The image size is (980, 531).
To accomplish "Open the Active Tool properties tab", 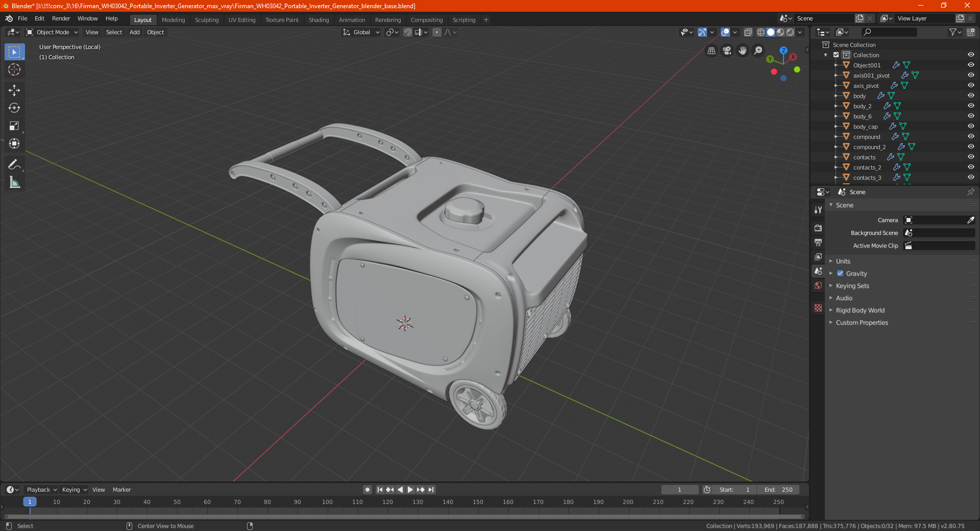I will pos(818,209).
